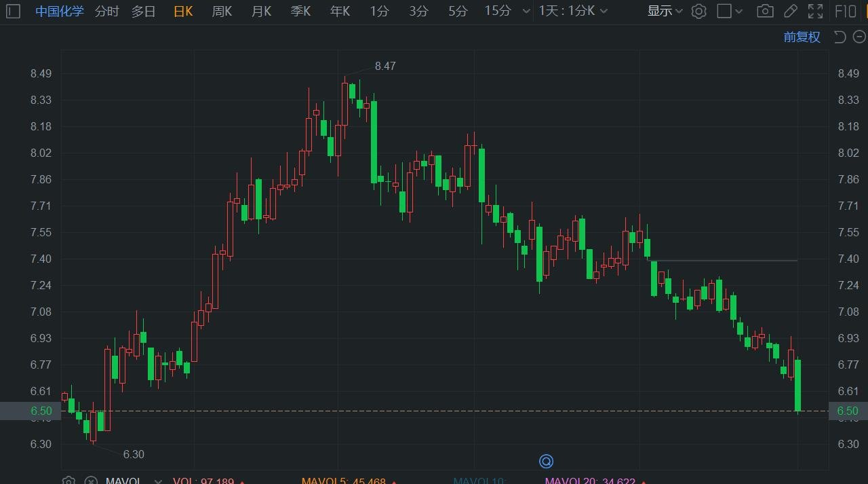Image resolution: width=868 pixels, height=484 pixels.
Task: Toggle the left sidebar panel icon
Action: (x=13, y=11)
